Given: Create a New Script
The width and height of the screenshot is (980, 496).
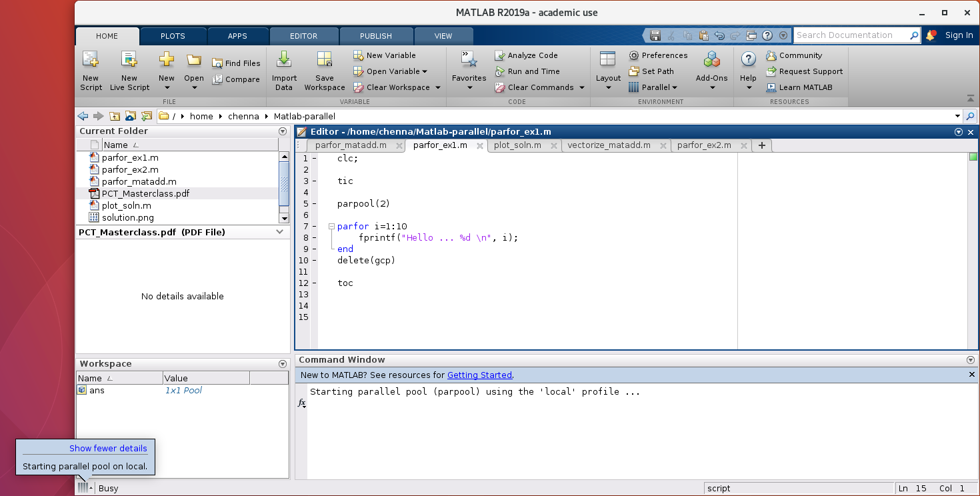Looking at the screenshot, I should pyautogui.click(x=91, y=71).
